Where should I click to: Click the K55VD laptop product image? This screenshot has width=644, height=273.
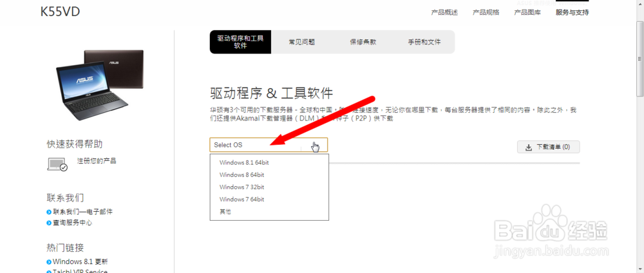(100, 84)
